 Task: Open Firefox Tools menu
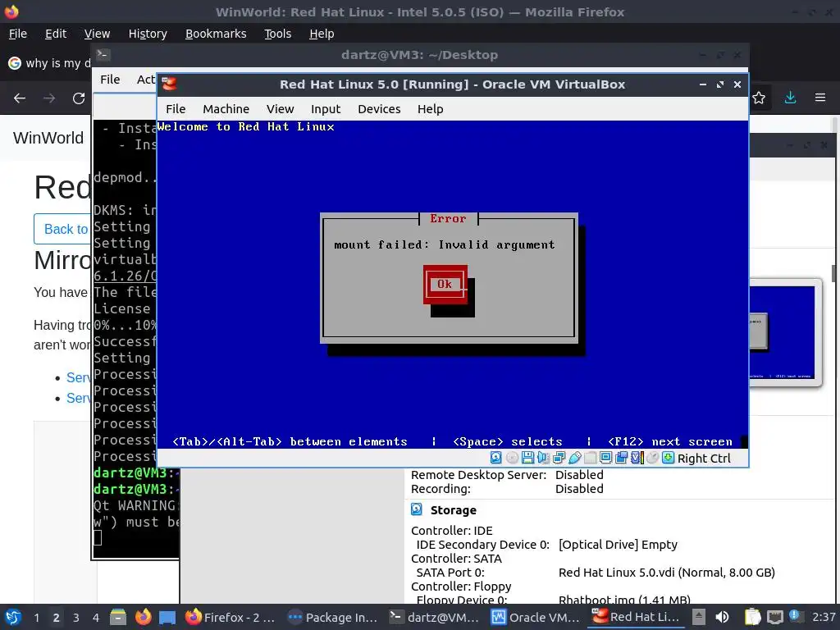click(x=277, y=33)
